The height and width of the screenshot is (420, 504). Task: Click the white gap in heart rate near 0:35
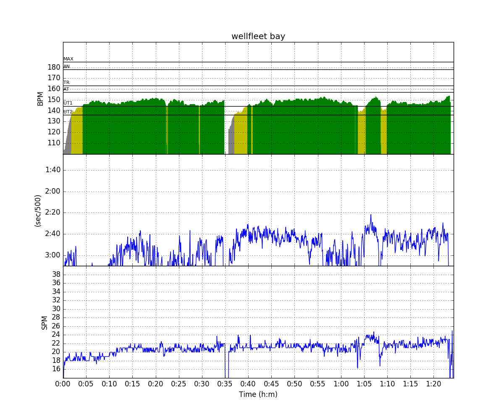pyautogui.click(x=226, y=134)
